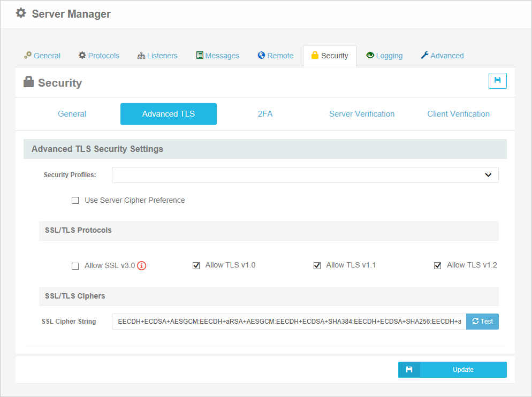Uncheck Allow TLS v1.1
Viewport: 532px width, 397px height.
(317, 266)
